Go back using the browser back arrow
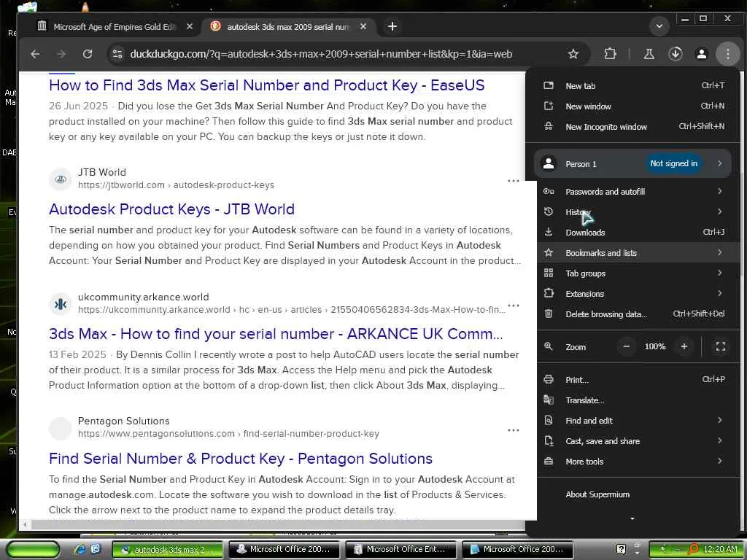The image size is (747, 560). [x=35, y=54]
